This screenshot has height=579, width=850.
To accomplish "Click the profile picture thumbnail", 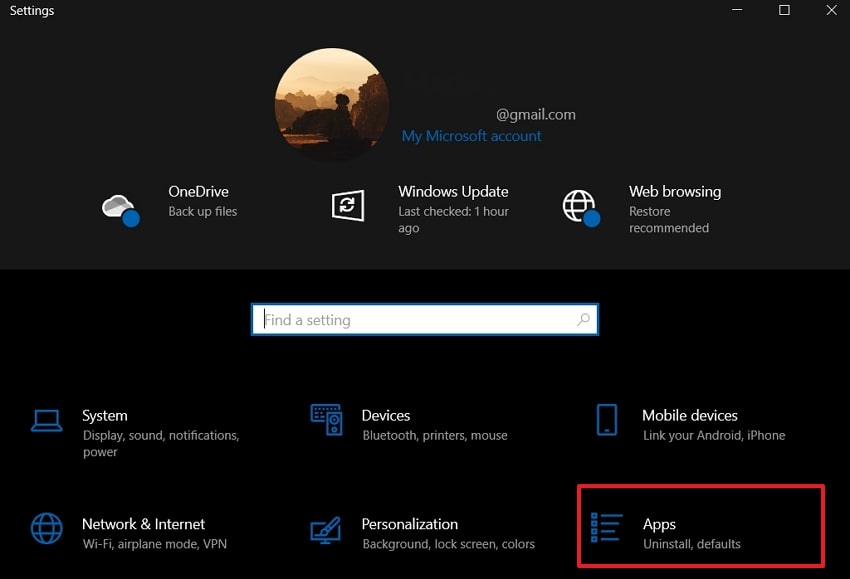I will tap(332, 105).
